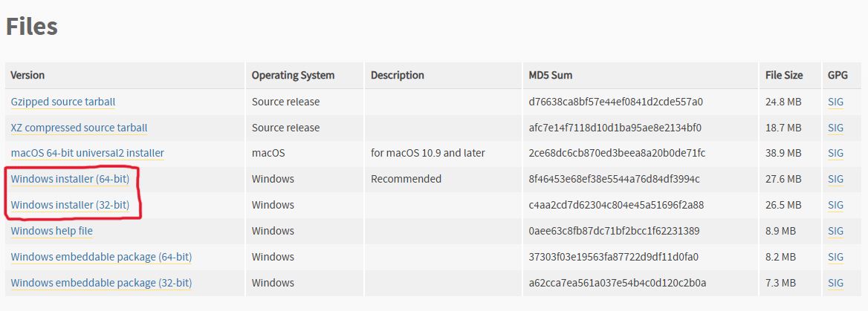Open SIG for Windows installer (64-bit)
The image size is (868, 311).
click(835, 179)
